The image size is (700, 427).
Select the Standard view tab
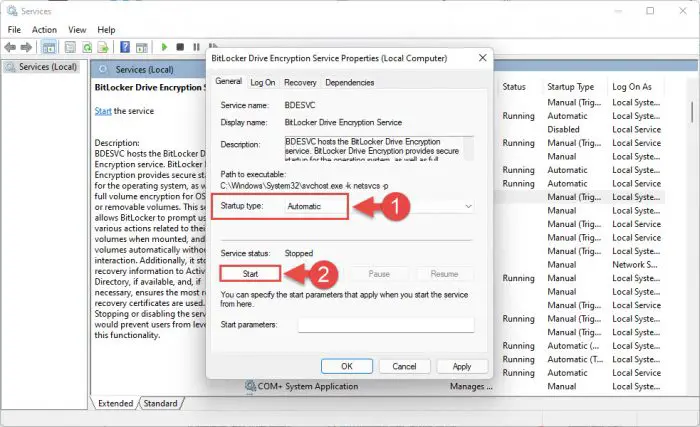click(160, 403)
